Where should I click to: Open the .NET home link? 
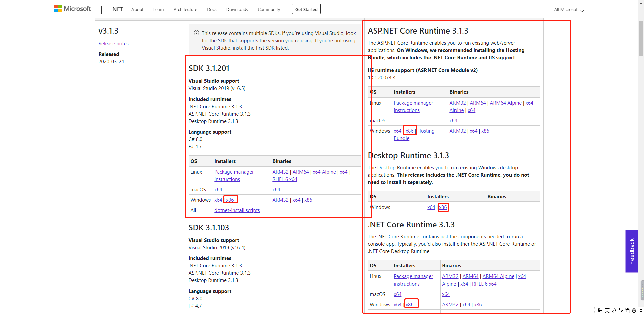[117, 9]
